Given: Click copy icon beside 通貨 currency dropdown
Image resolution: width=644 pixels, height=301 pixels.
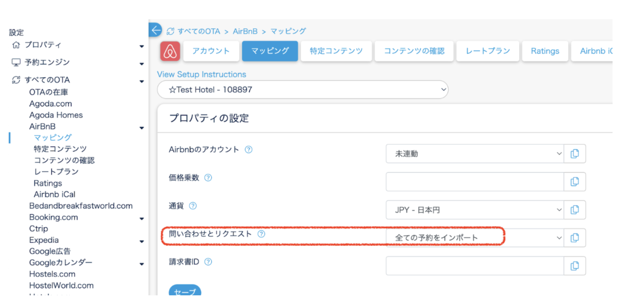Looking at the screenshot, I should (x=574, y=210).
